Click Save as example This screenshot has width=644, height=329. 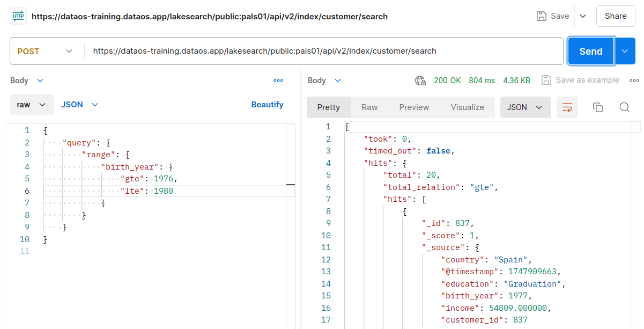[580, 80]
